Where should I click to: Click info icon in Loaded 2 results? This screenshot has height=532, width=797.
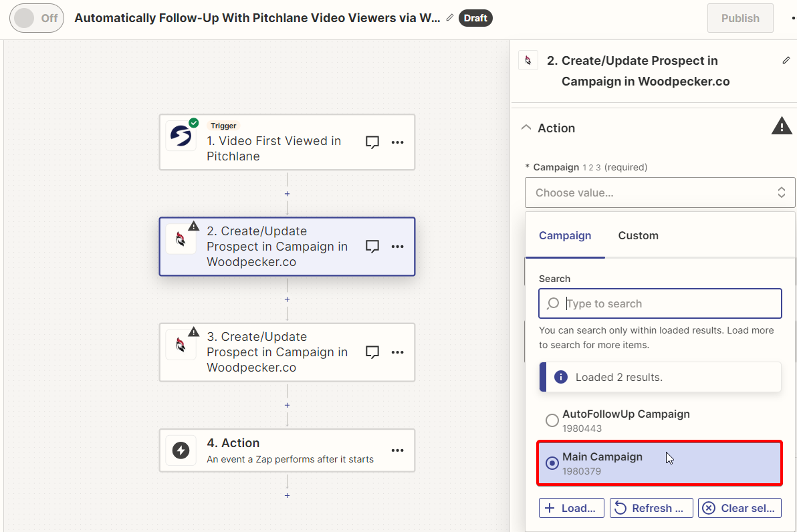561,377
